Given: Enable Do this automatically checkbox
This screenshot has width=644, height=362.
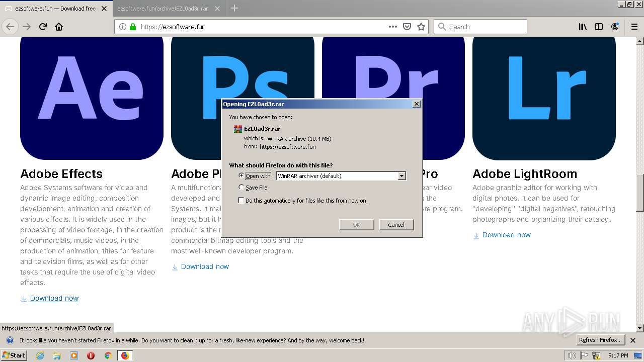Looking at the screenshot, I should coord(242,201).
